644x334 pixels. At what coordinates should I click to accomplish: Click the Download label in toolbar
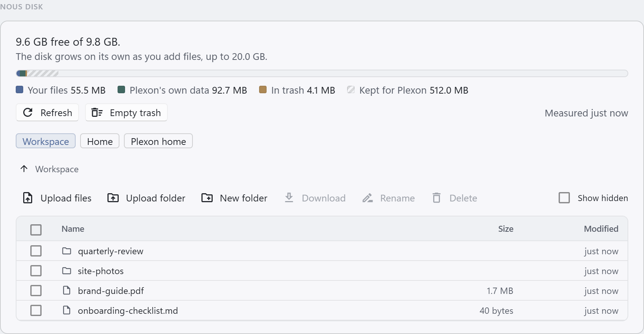[x=323, y=198]
